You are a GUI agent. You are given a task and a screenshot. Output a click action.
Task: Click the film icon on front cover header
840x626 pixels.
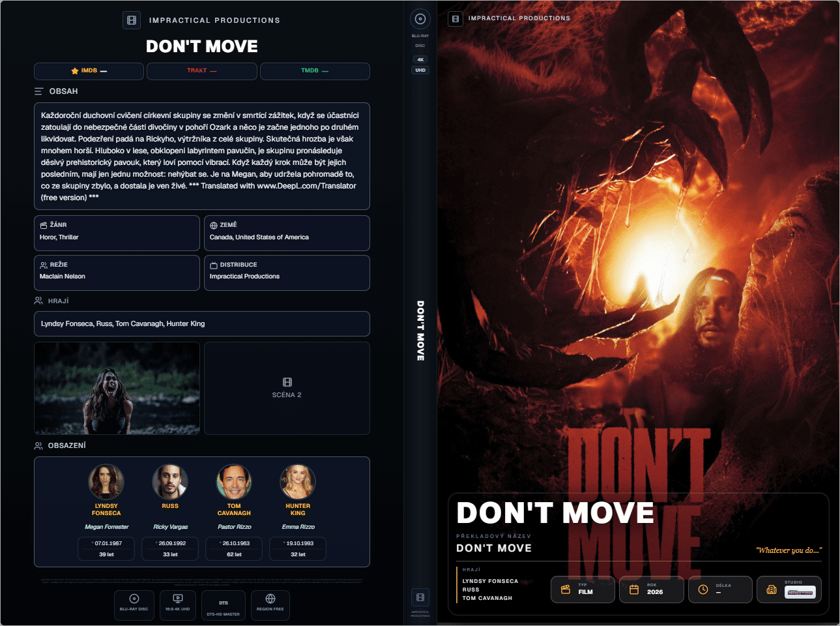tap(456, 18)
